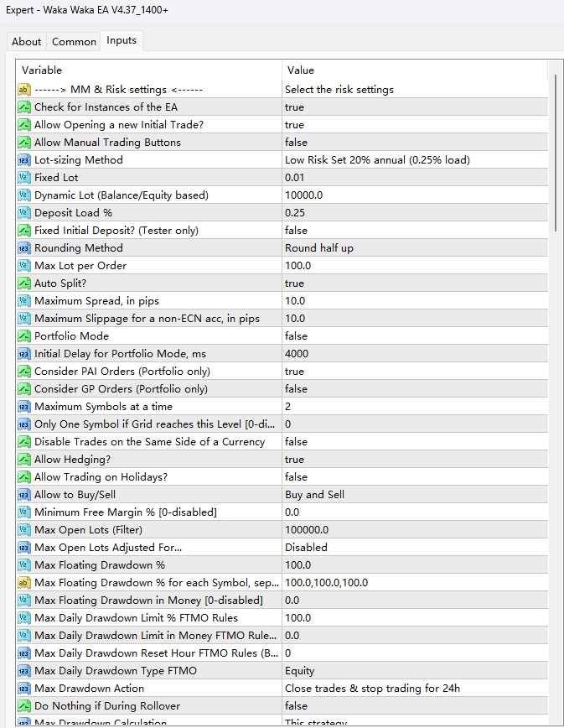
Task: Select Max Daily Drawdown Reset Hour FTMO Rules label
Action: 157,653
